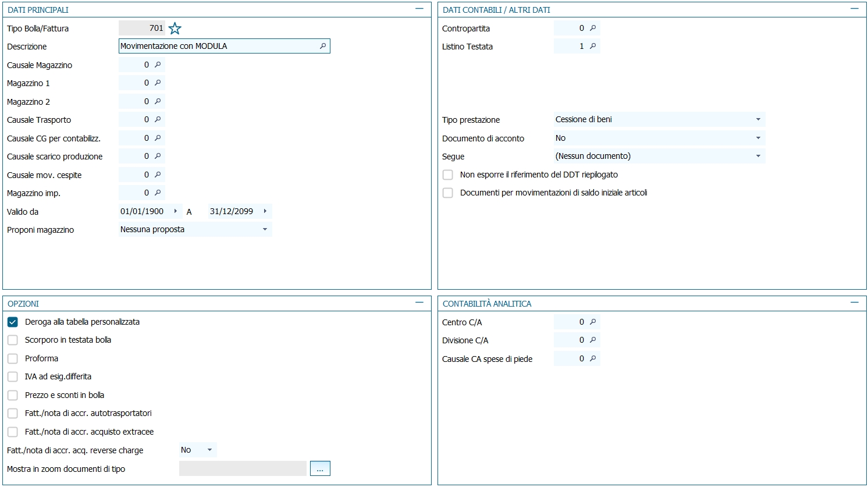868x487 pixels.
Task: Open lookup for Causale CG per contabilizz.
Action: coord(158,138)
